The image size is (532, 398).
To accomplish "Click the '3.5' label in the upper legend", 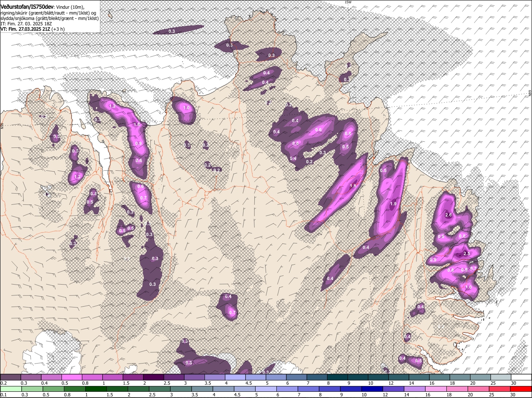I will click(208, 383).
